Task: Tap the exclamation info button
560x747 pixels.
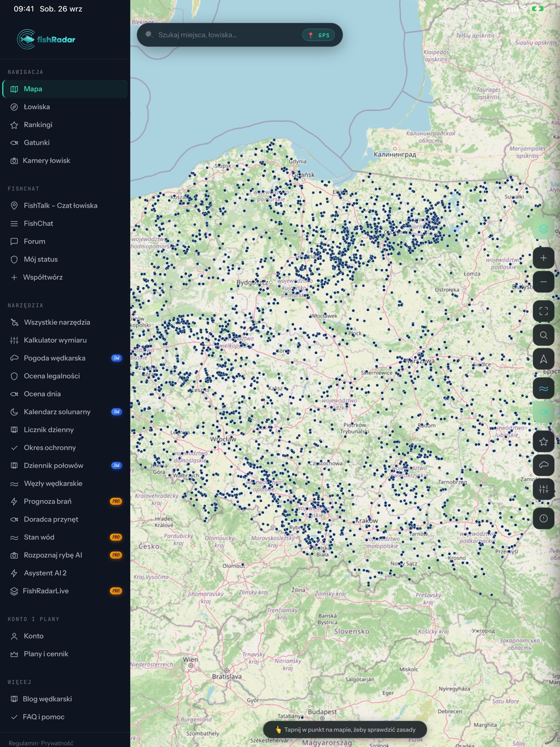Action: pyautogui.click(x=544, y=518)
